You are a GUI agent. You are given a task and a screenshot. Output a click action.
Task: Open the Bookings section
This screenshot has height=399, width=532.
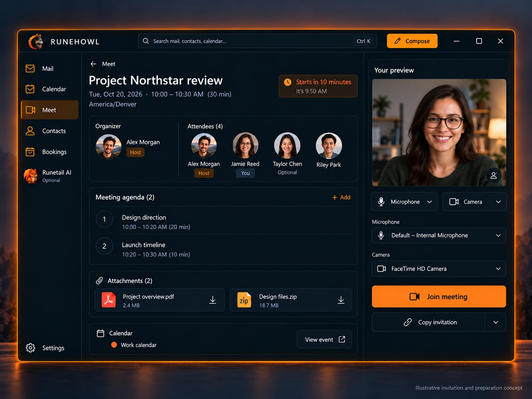[50, 152]
